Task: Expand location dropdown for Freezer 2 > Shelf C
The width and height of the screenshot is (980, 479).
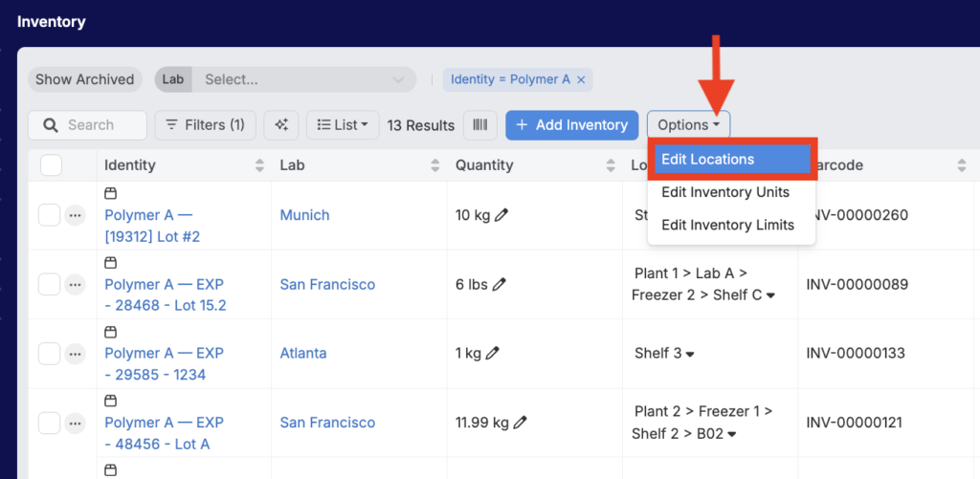Action: [770, 296]
